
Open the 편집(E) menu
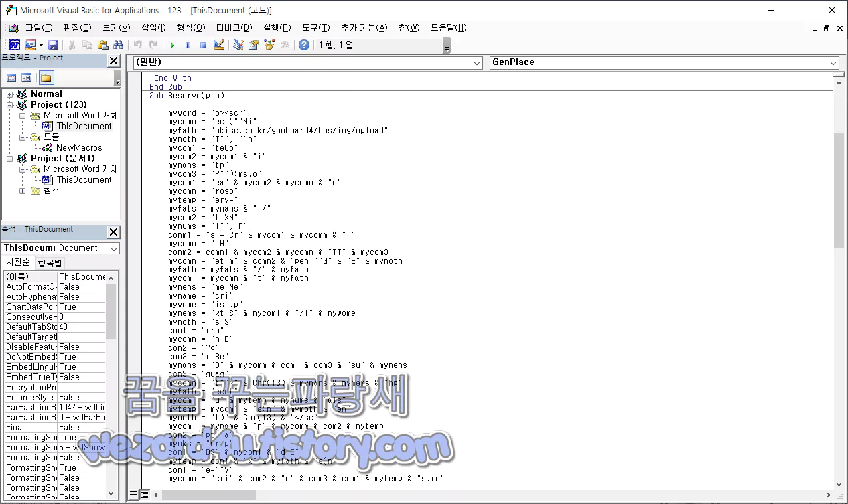(77, 27)
